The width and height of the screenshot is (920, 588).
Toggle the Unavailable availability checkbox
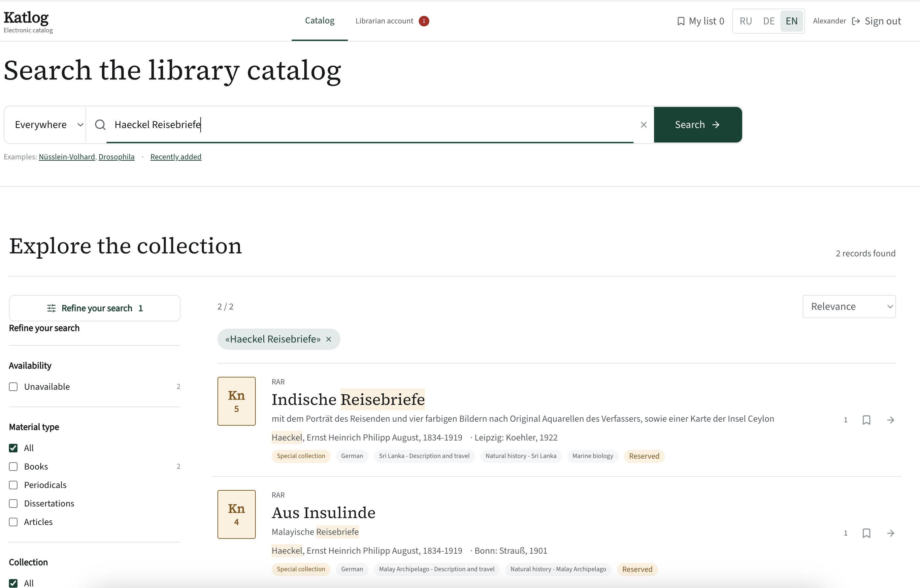pos(14,387)
